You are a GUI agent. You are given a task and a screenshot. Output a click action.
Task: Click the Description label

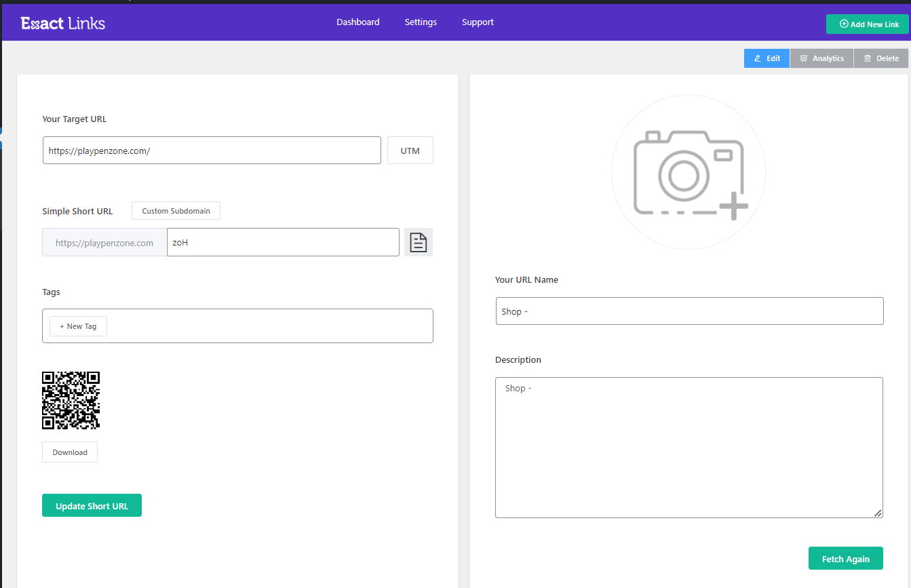(x=518, y=359)
